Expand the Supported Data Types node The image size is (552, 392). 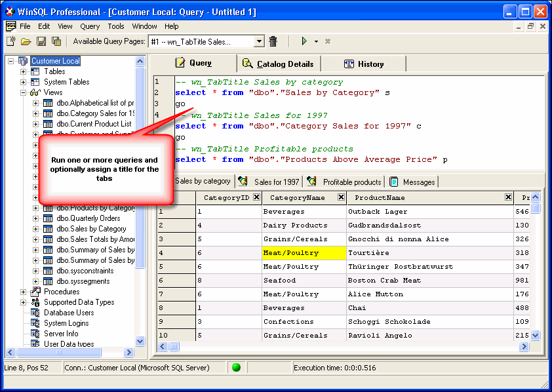(23, 303)
